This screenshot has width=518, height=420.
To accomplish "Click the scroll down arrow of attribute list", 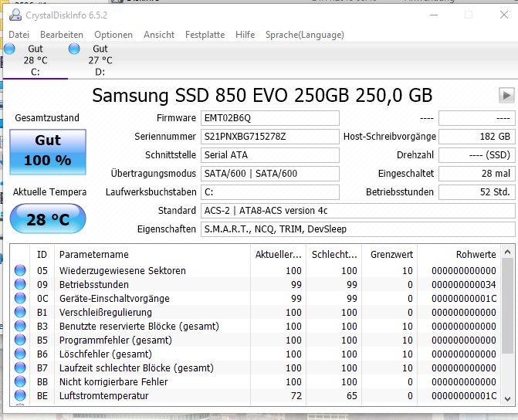I will [x=508, y=398].
